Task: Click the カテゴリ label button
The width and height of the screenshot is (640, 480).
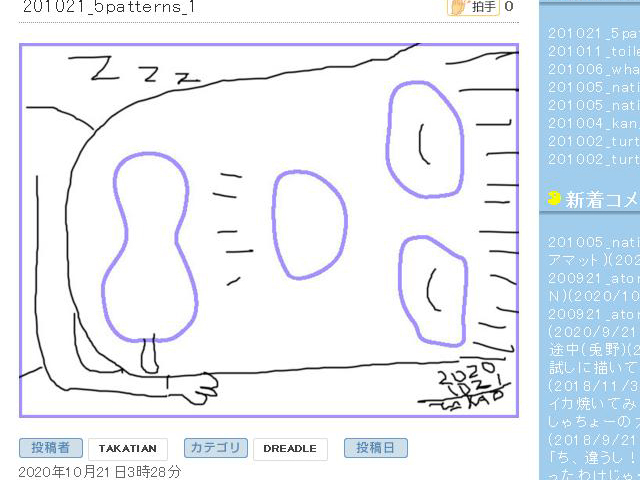Action: coord(215,449)
